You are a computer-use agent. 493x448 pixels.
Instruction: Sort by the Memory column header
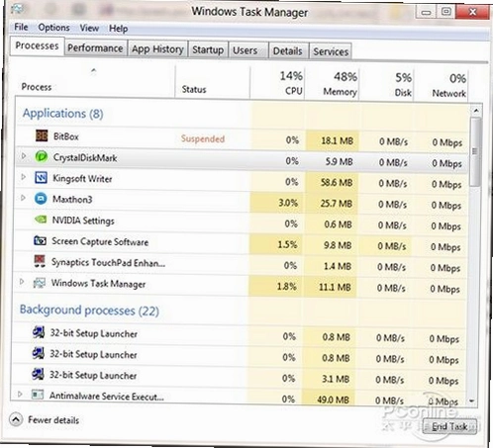(332, 84)
